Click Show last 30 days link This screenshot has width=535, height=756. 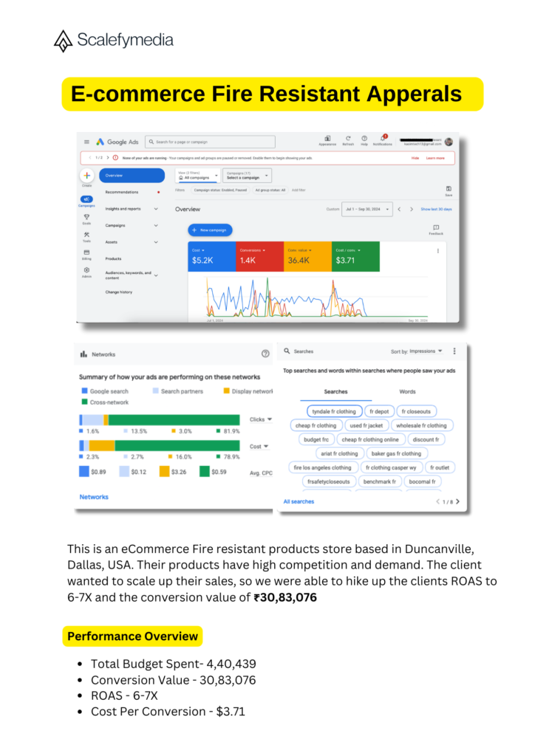click(436, 209)
